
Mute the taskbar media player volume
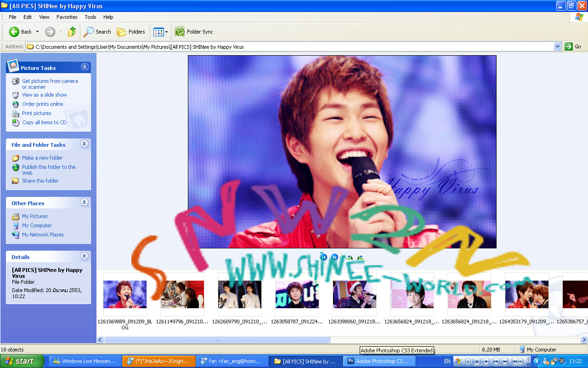[x=515, y=362]
